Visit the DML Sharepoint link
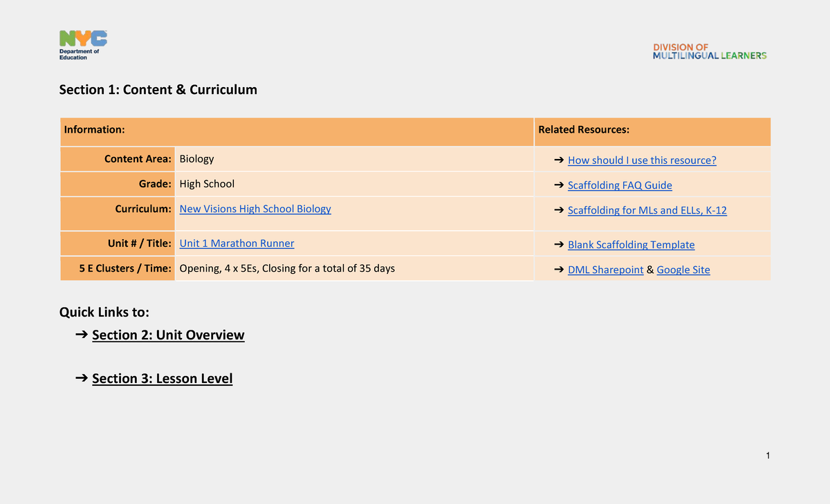Image resolution: width=830 pixels, height=504 pixels. [x=605, y=270]
